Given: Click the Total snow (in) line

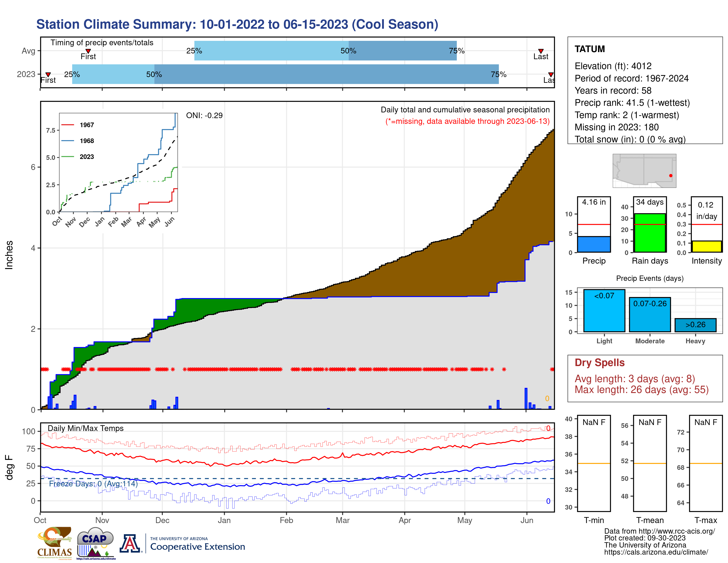Looking at the screenshot, I should (630, 139).
